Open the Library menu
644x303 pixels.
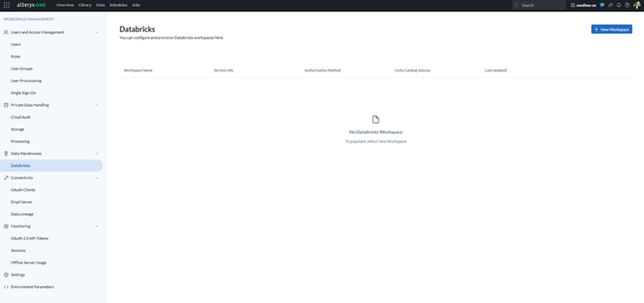coord(85,5)
